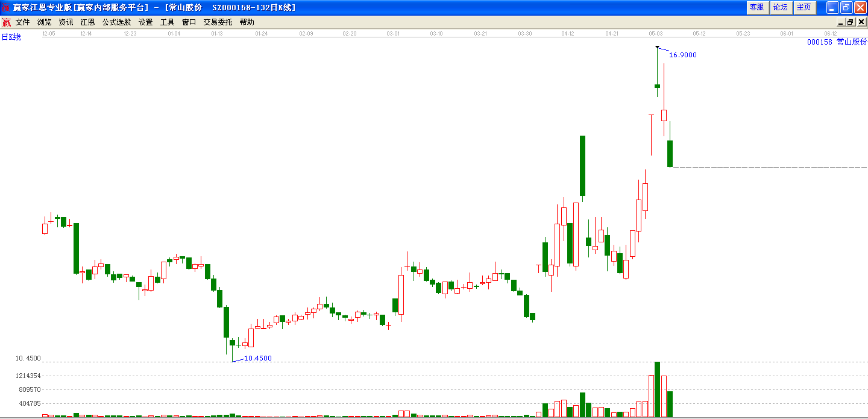Restore the inner chart window
This screenshot has height=419, width=868.
pos(851,22)
